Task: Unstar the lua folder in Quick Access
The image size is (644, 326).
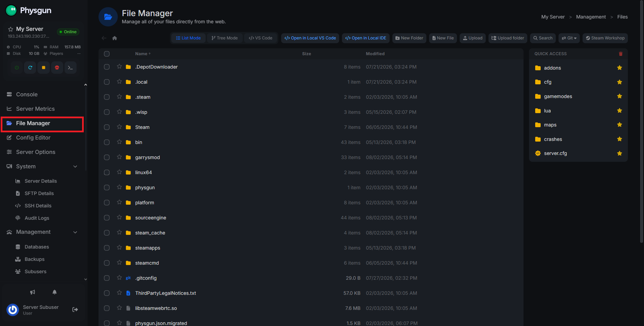Action: coord(620,111)
